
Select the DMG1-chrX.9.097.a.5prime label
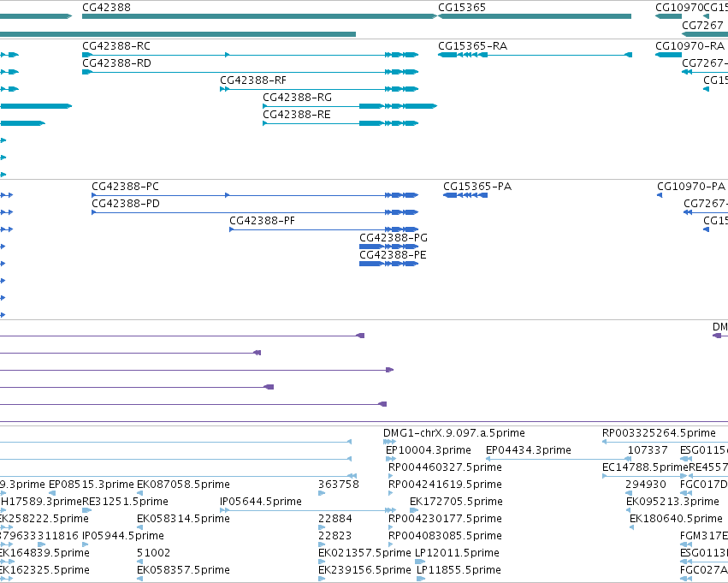[454, 433]
